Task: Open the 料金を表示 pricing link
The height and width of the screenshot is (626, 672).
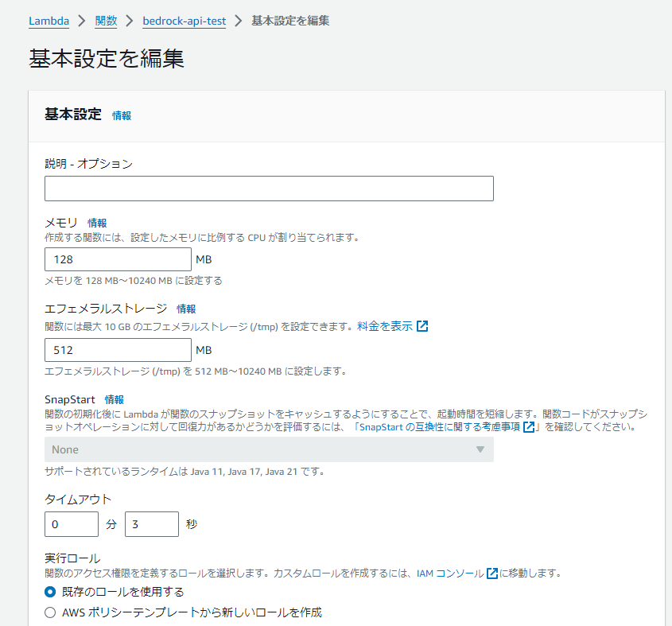Action: 390,325
